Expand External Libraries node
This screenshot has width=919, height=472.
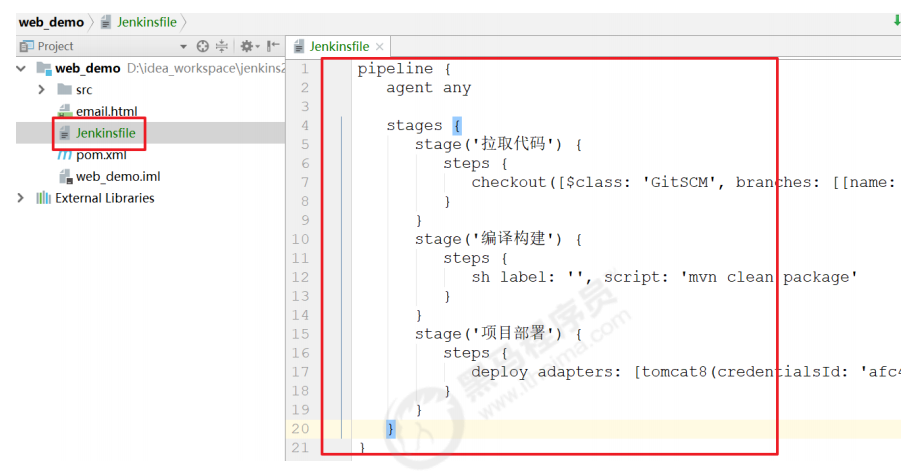[x=21, y=198]
